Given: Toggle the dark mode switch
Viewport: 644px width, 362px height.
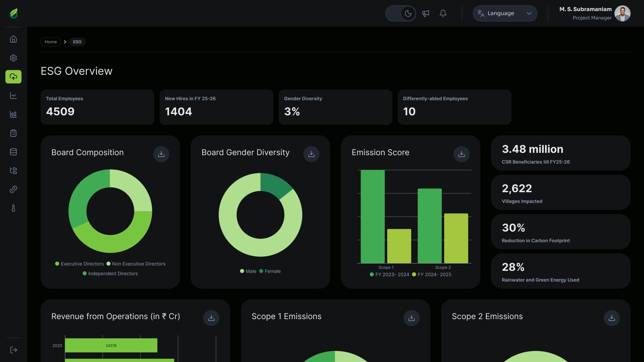Looking at the screenshot, I should [x=401, y=13].
